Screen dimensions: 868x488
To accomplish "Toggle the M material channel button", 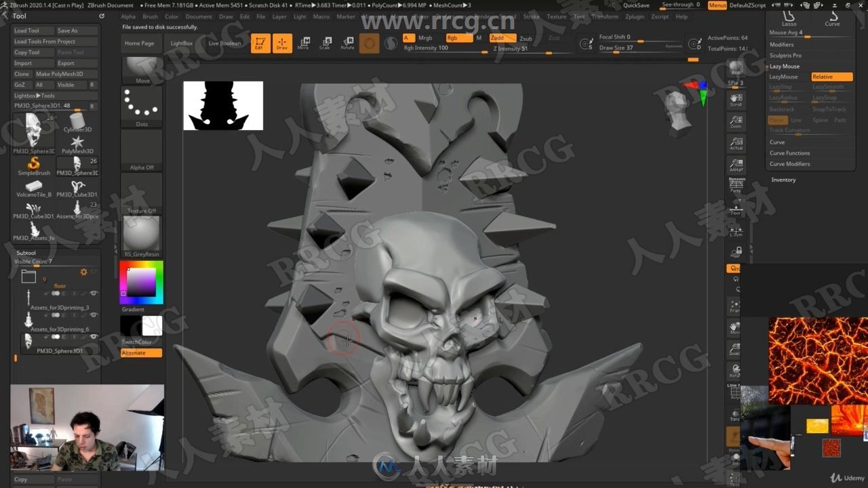I will click(x=479, y=38).
